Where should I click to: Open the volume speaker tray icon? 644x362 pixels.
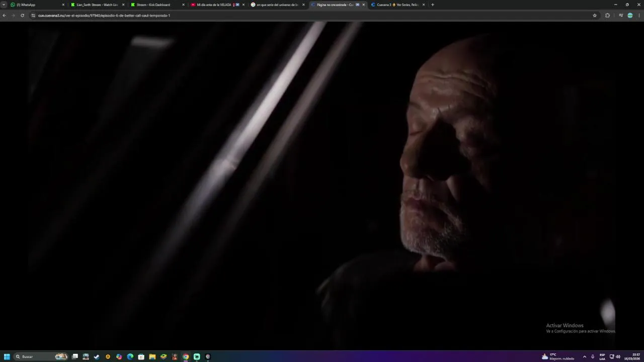618,356
